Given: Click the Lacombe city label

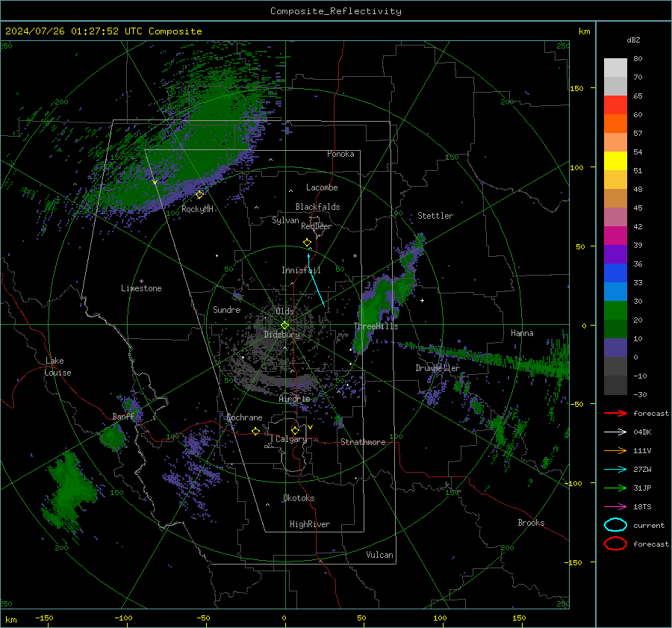Looking at the screenshot, I should [x=322, y=187].
